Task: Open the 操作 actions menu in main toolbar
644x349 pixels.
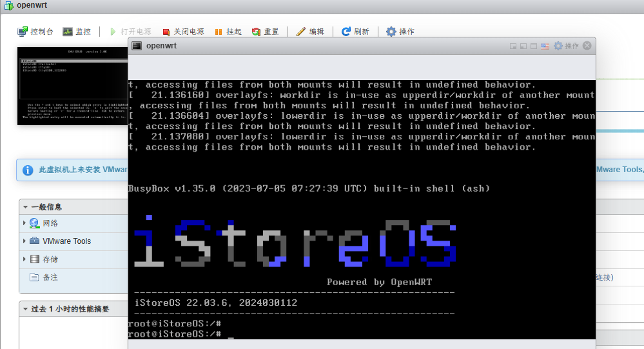Action: pos(400,32)
